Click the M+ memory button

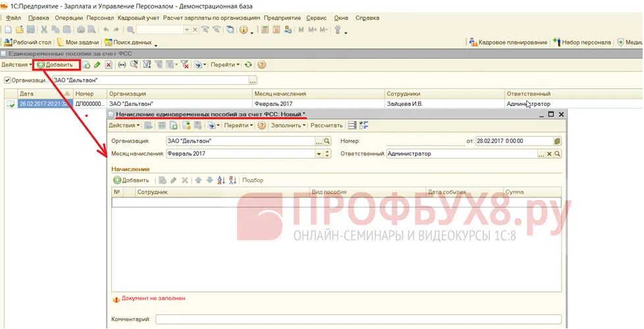click(x=313, y=30)
